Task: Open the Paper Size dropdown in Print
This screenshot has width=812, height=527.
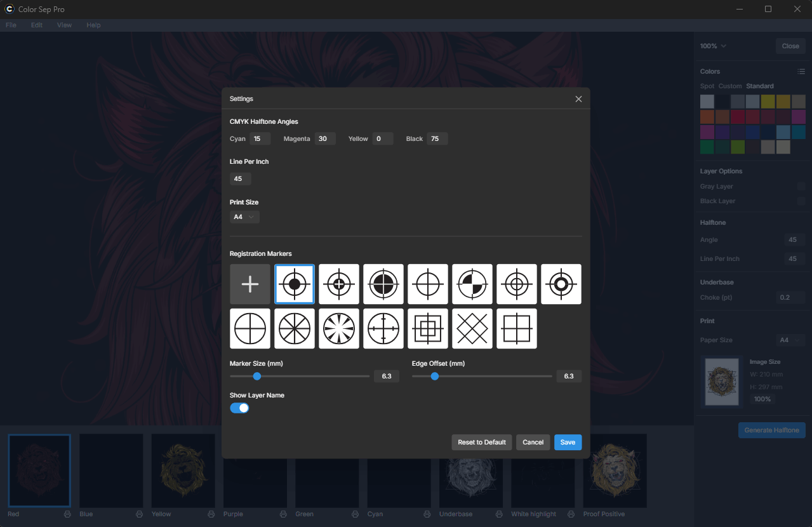Action: coord(791,340)
